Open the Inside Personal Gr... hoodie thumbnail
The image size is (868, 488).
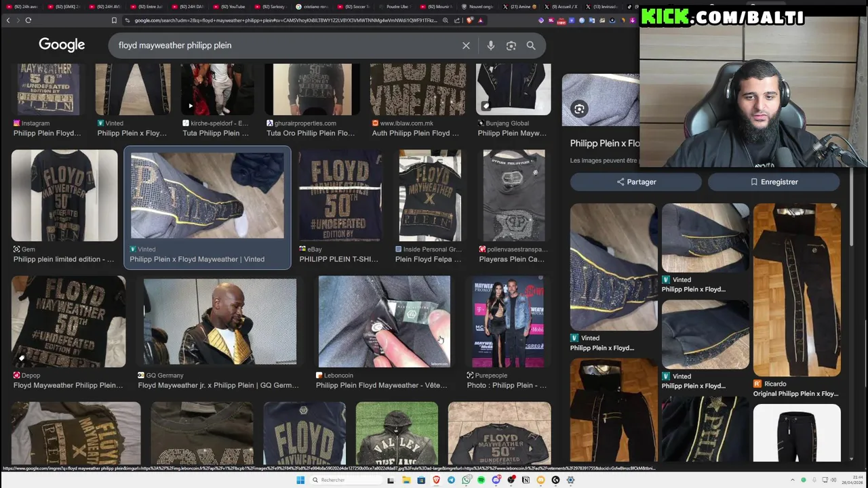[430, 195]
